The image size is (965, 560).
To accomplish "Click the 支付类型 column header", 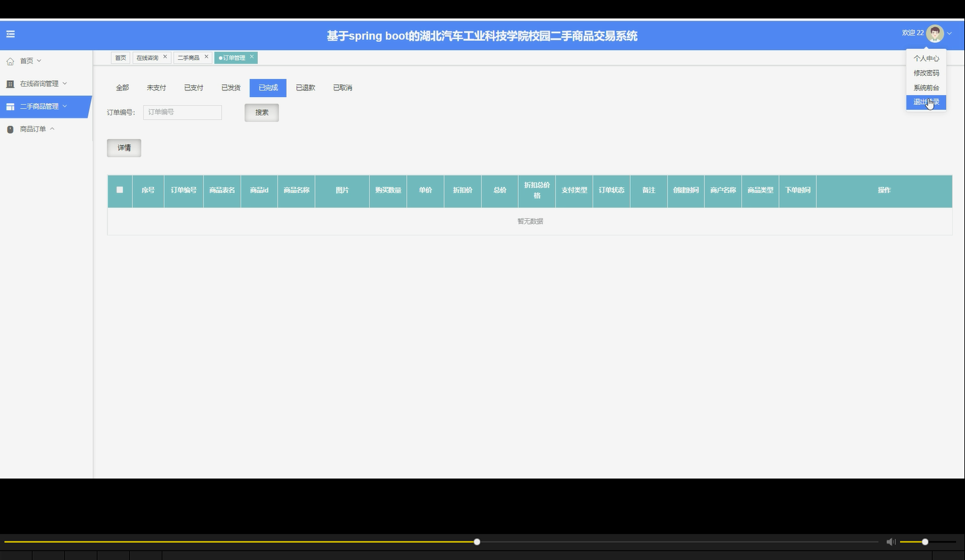I will pos(574,190).
